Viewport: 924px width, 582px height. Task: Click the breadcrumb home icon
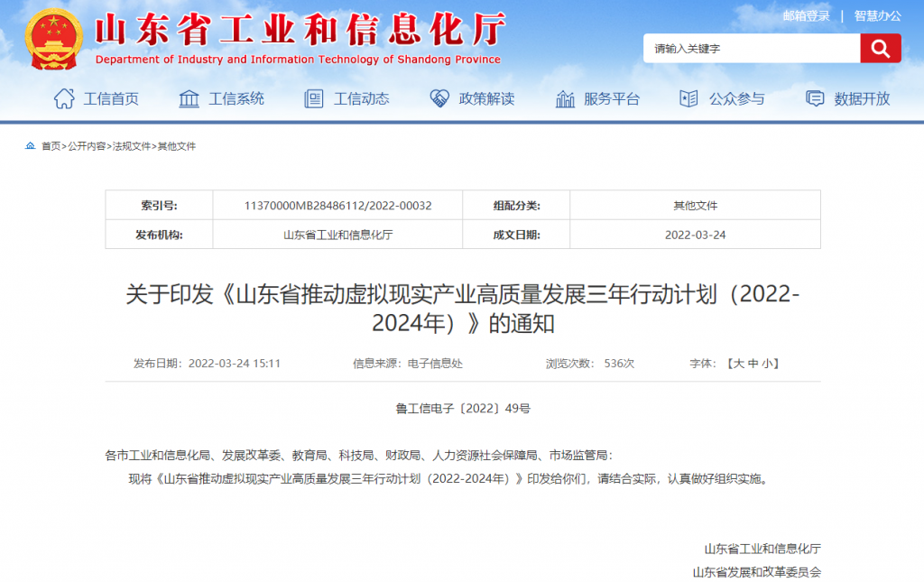31,146
